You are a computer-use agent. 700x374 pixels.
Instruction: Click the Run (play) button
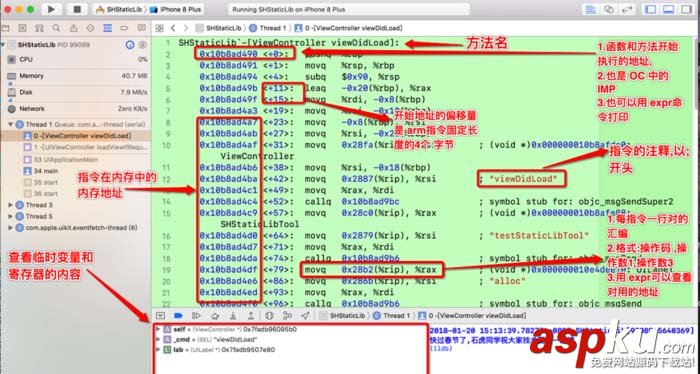click(x=51, y=9)
